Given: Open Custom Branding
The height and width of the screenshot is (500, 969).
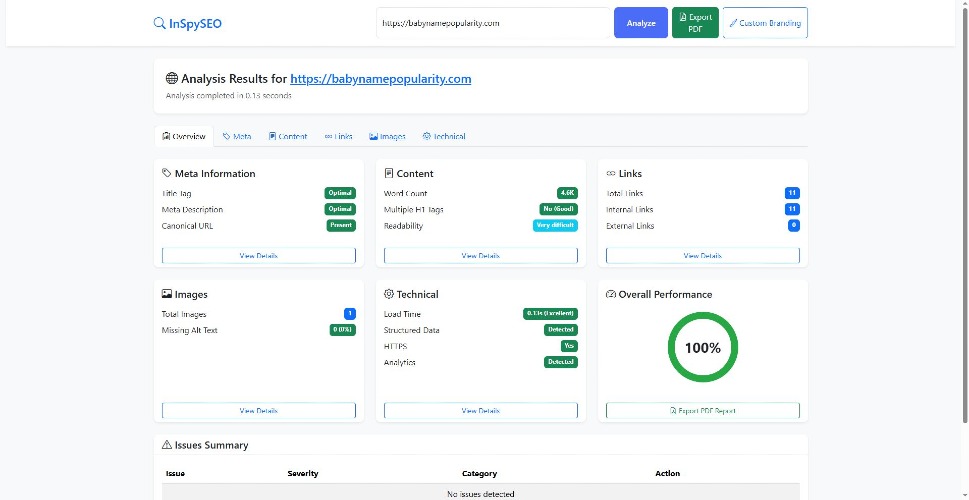Looking at the screenshot, I should [x=765, y=23].
